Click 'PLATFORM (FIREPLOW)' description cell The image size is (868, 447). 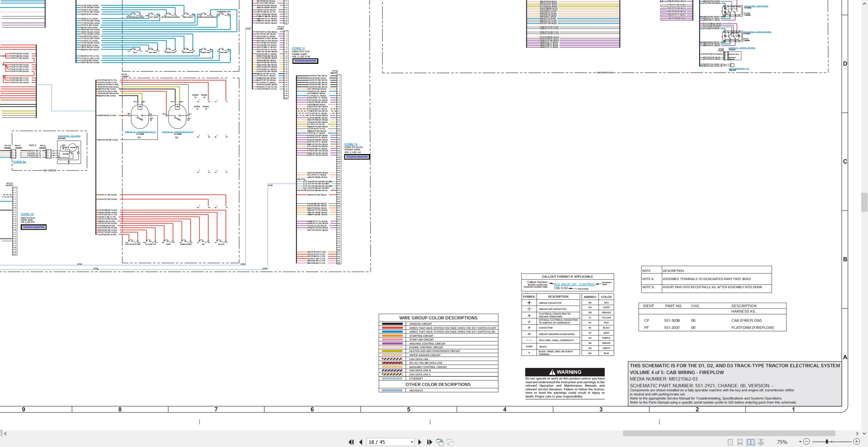[752, 328]
